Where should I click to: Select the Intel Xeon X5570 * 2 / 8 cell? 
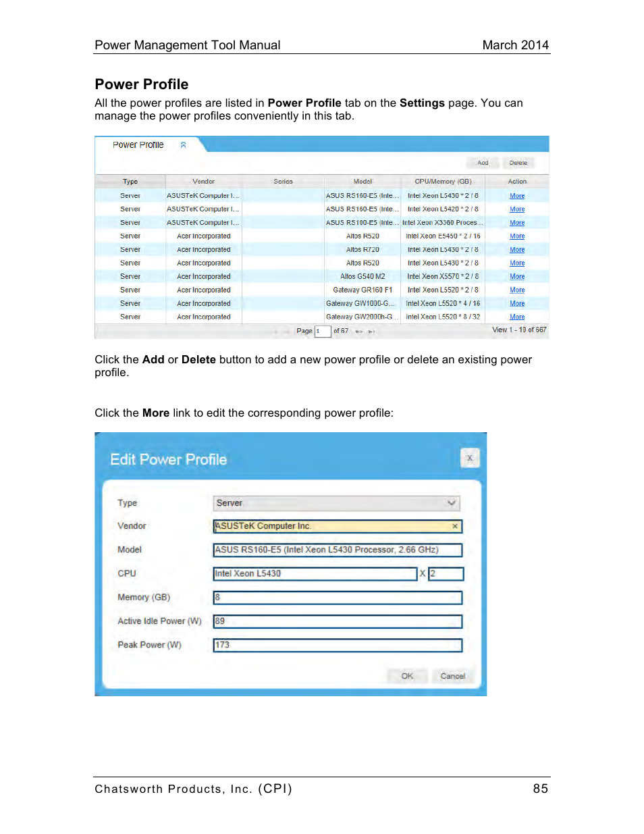click(443, 277)
